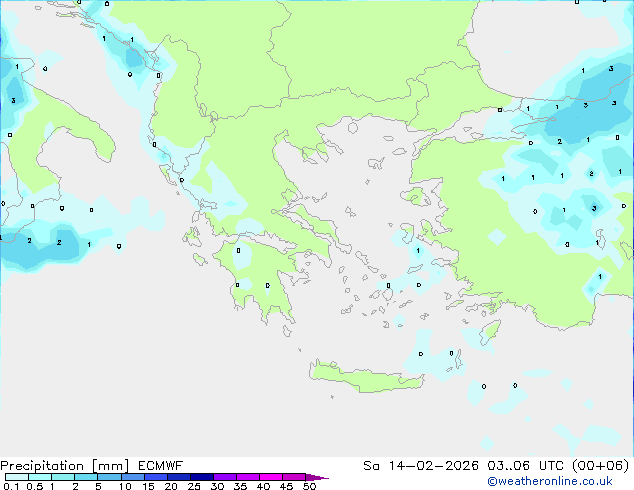Select the 25–30 mm dark navy legend swatch
The image size is (634, 490).
point(201,477)
